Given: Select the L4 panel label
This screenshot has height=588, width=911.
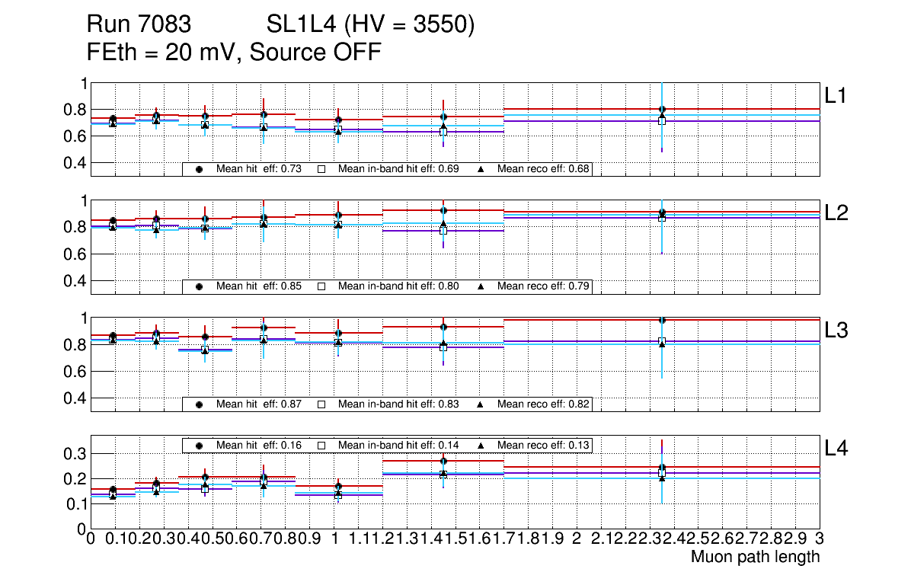Looking at the screenshot, I should click(836, 449).
